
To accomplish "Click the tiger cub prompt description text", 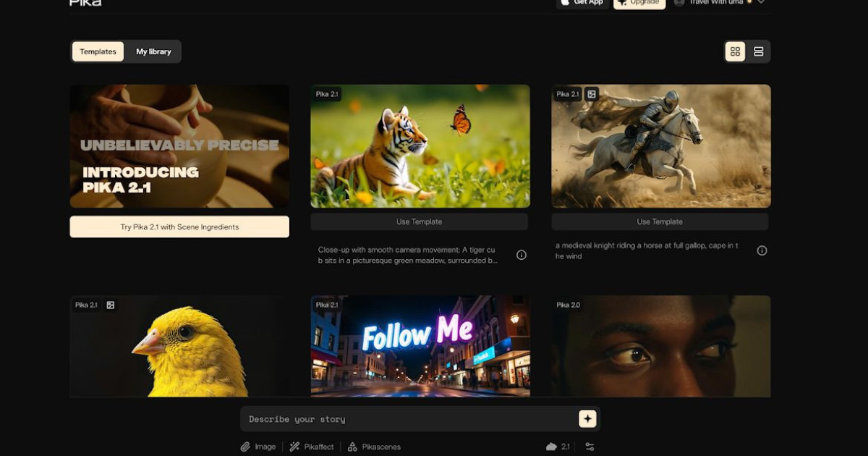I will 408,255.
